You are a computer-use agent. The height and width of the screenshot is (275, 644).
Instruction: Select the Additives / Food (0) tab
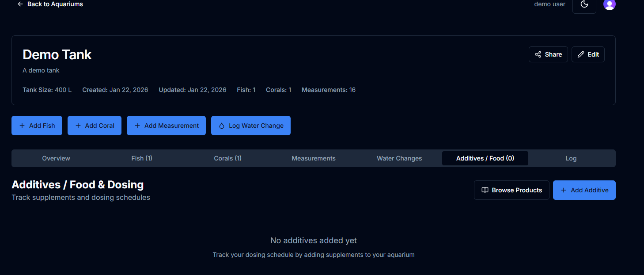pos(485,158)
